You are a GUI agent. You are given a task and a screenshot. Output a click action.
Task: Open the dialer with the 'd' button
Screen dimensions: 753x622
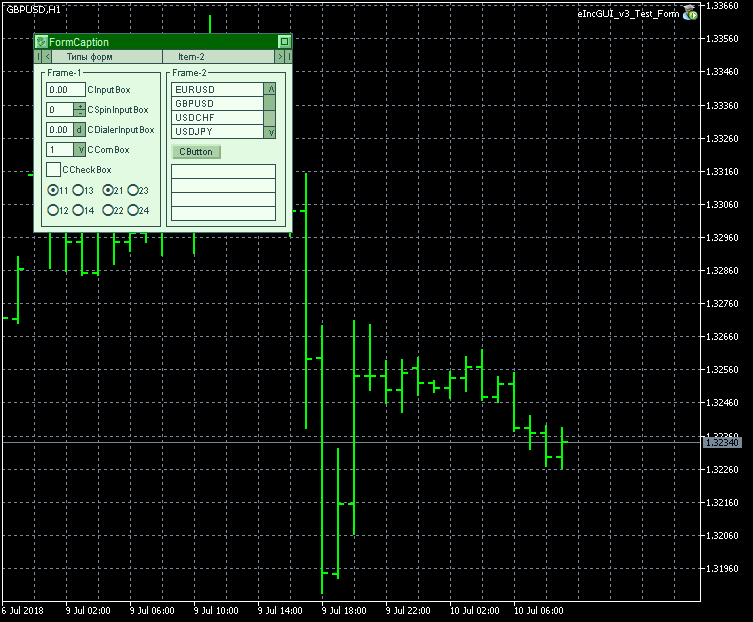tap(80, 130)
